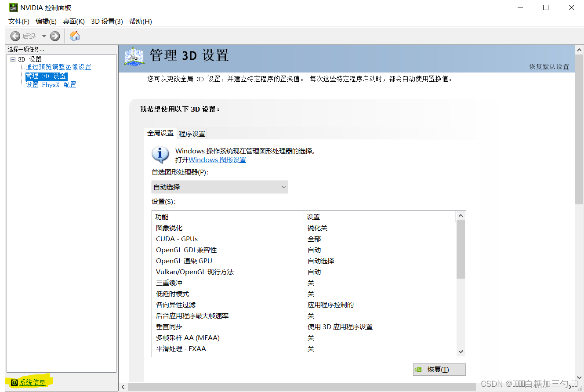Click the horizontal scroll-left arrow at bottom
The image size is (584, 392).
pos(123,387)
